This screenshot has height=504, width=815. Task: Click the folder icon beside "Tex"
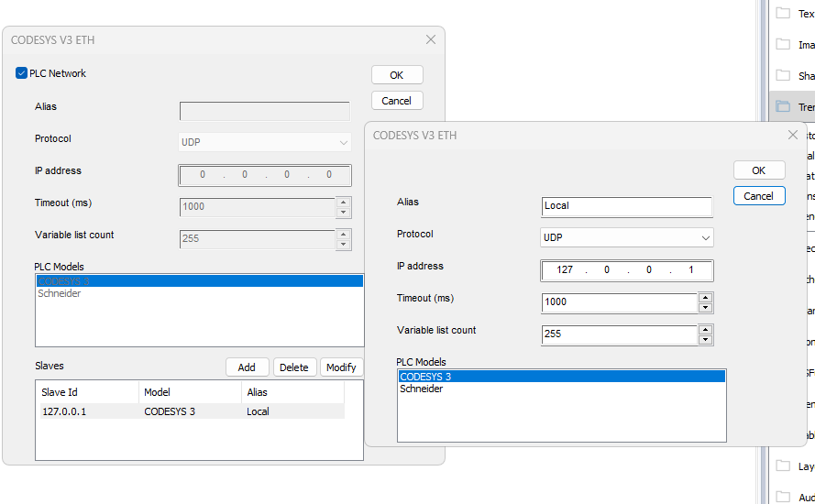click(x=783, y=13)
